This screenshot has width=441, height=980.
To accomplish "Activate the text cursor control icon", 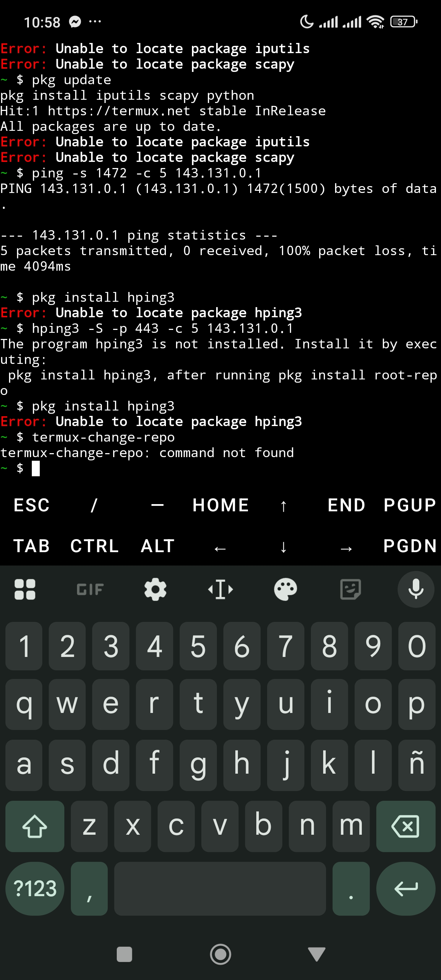I will pos(220,589).
